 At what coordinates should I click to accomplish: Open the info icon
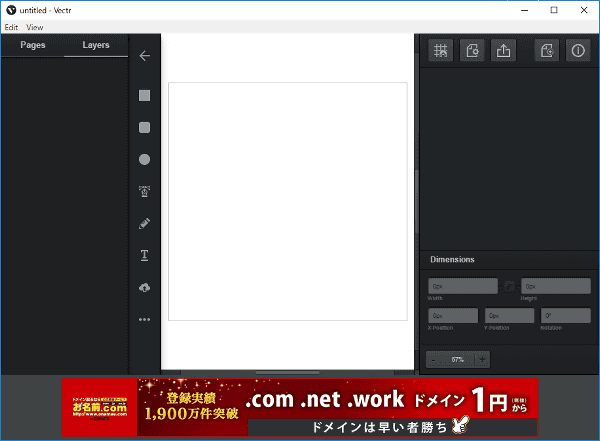point(578,51)
